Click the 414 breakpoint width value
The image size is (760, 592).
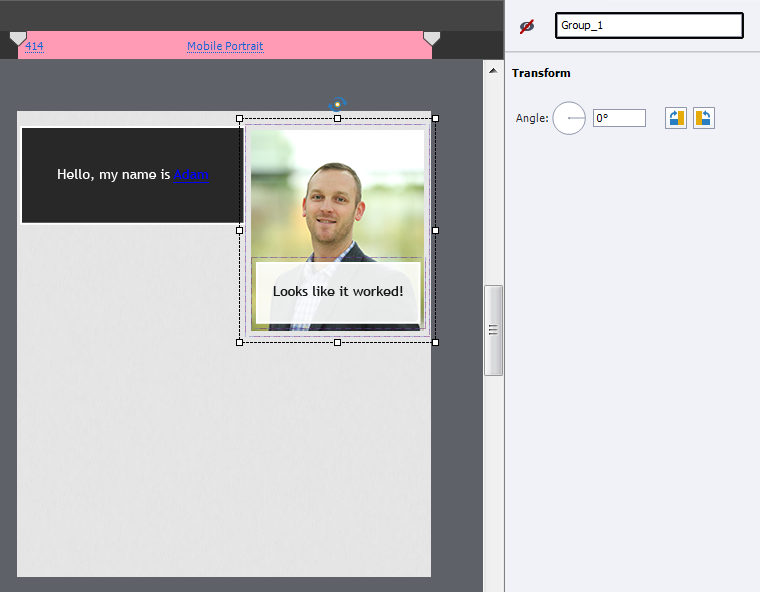coord(34,46)
